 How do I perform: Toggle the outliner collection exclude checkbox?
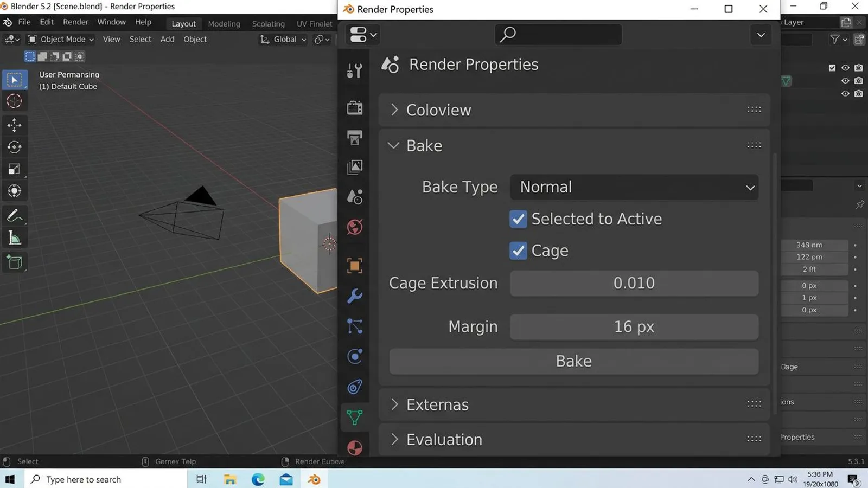tap(832, 68)
